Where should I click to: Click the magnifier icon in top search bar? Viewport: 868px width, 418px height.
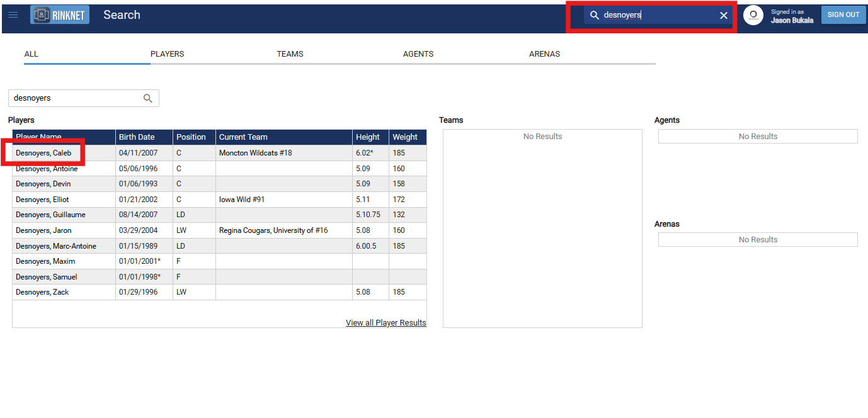coord(594,15)
